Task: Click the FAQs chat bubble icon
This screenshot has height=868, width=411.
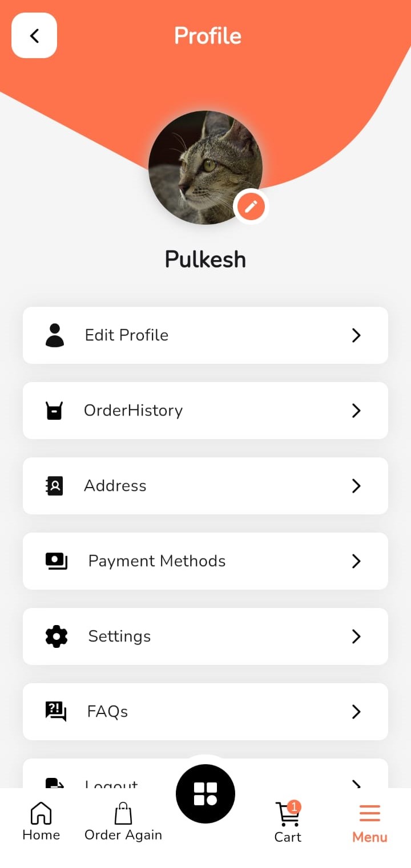Action: 56,712
